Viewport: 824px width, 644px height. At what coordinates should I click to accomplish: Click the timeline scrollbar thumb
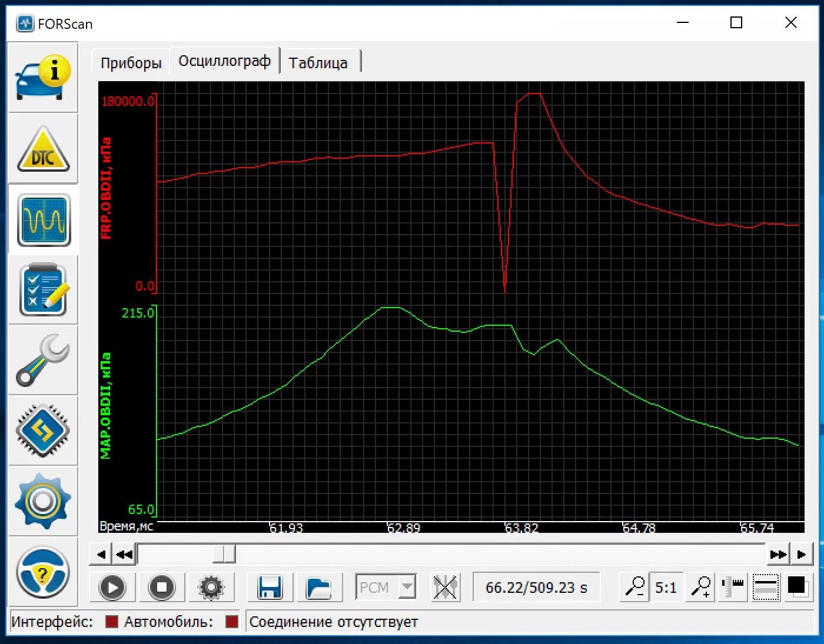[x=224, y=554]
